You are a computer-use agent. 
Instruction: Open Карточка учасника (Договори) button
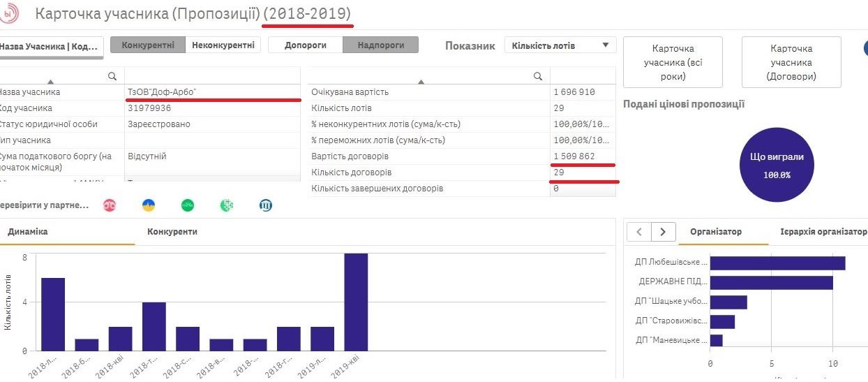[x=791, y=62]
